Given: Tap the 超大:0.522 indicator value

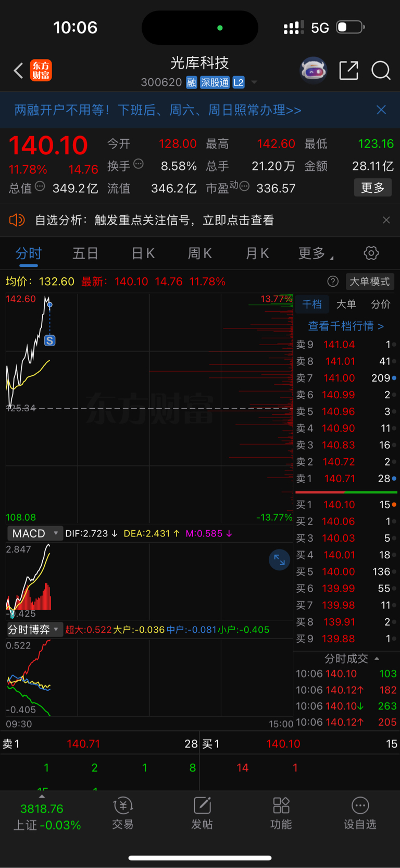Looking at the screenshot, I should point(89,630).
